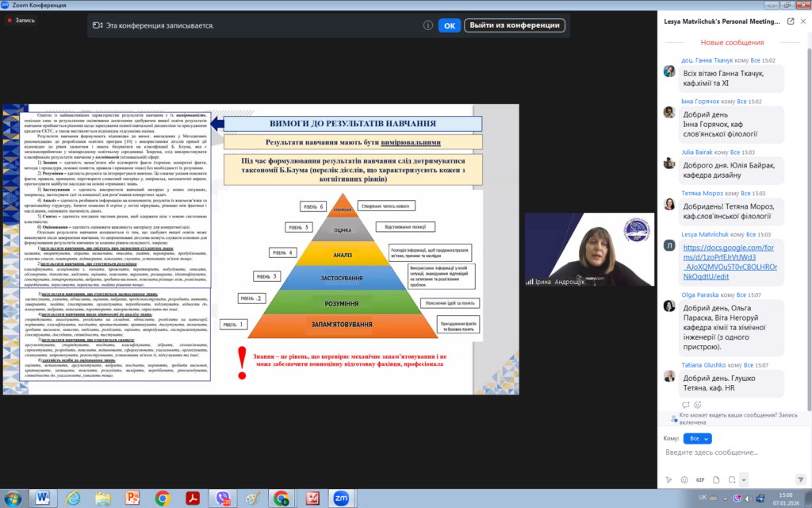Expand more chat options next to screenshot icon
Viewport: 812px width, 508px height.
coord(743,479)
